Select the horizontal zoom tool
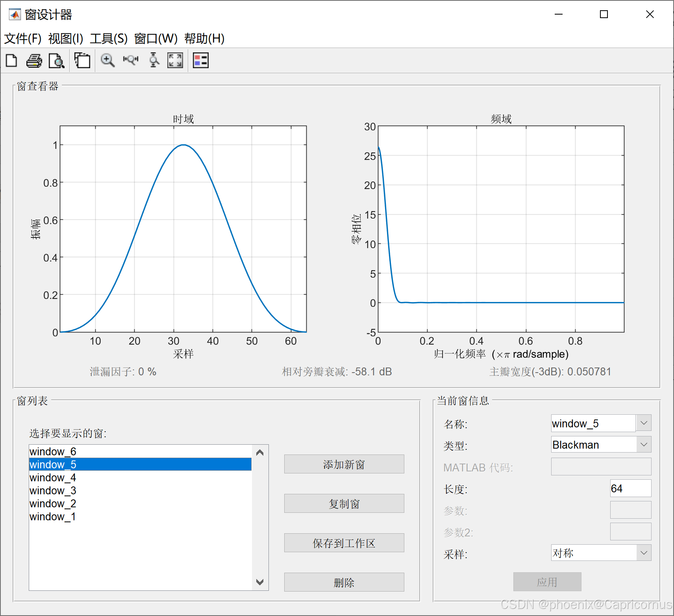This screenshot has height=616, width=674. tap(131, 60)
